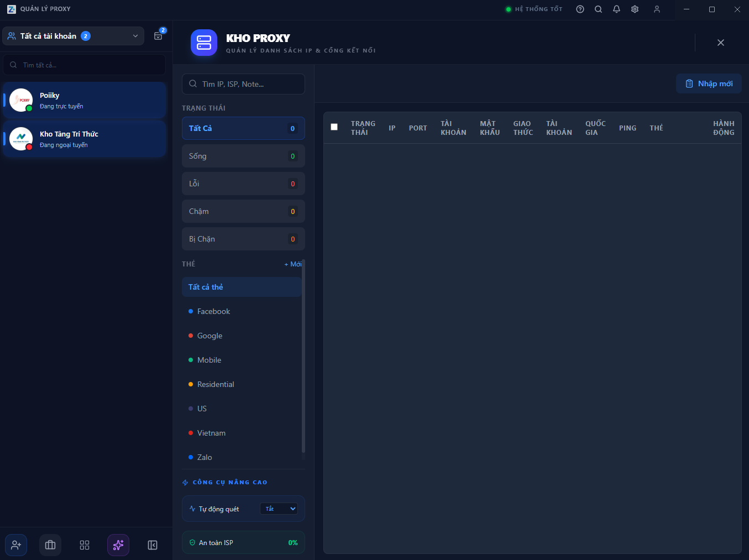
Task: Open the 'Tự động quét' Tắt dropdown
Action: [x=279, y=509]
